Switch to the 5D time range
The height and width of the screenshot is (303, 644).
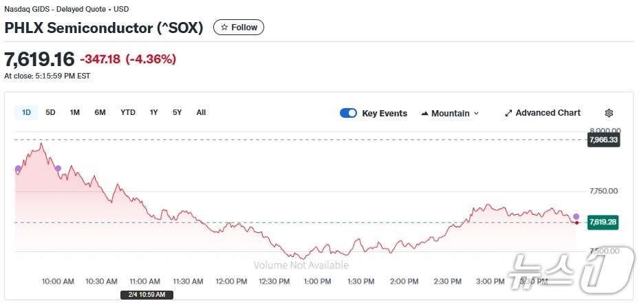[50, 112]
